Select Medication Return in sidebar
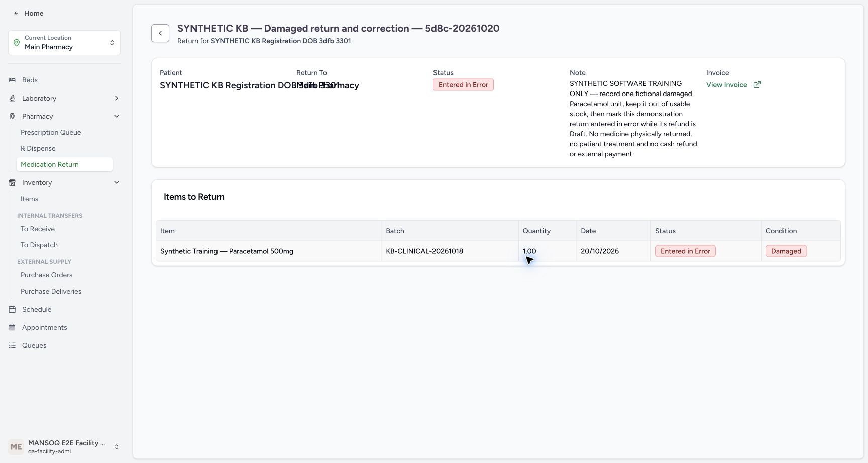Image resolution: width=868 pixels, height=463 pixels. tap(64, 164)
